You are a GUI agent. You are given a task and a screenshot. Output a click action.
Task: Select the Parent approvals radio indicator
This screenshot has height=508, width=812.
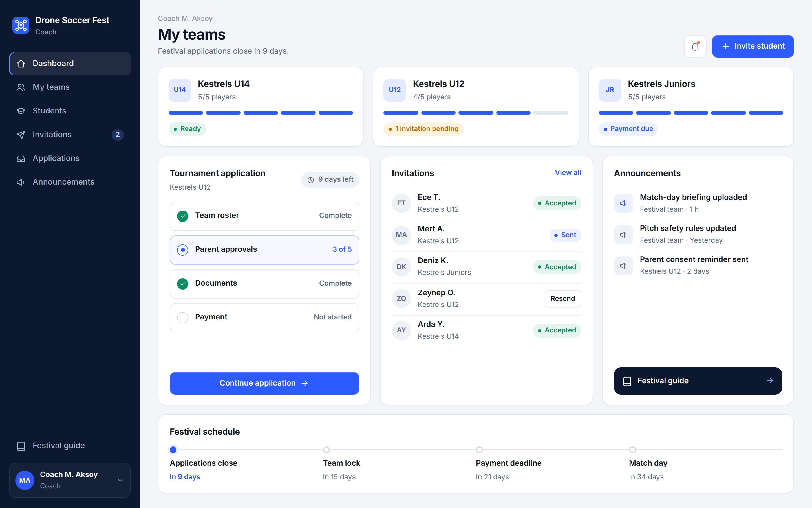pos(182,250)
